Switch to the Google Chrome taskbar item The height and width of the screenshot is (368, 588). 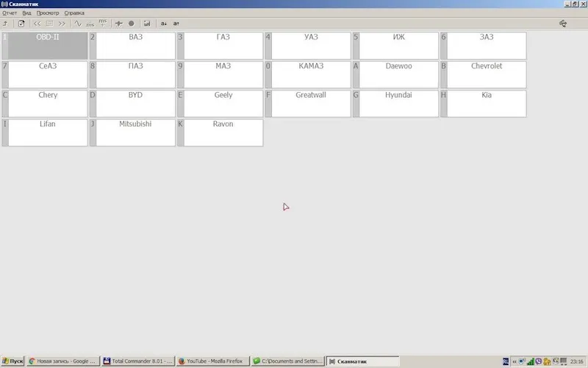(x=63, y=361)
